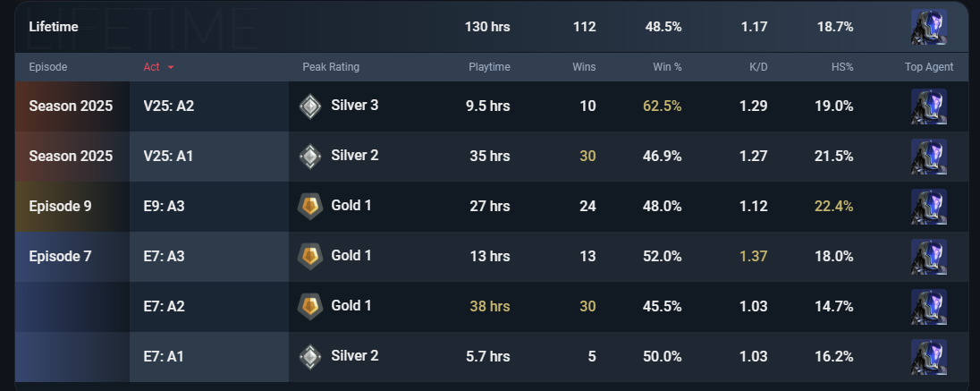Click the E7: A1 top agent portrait

929,357
